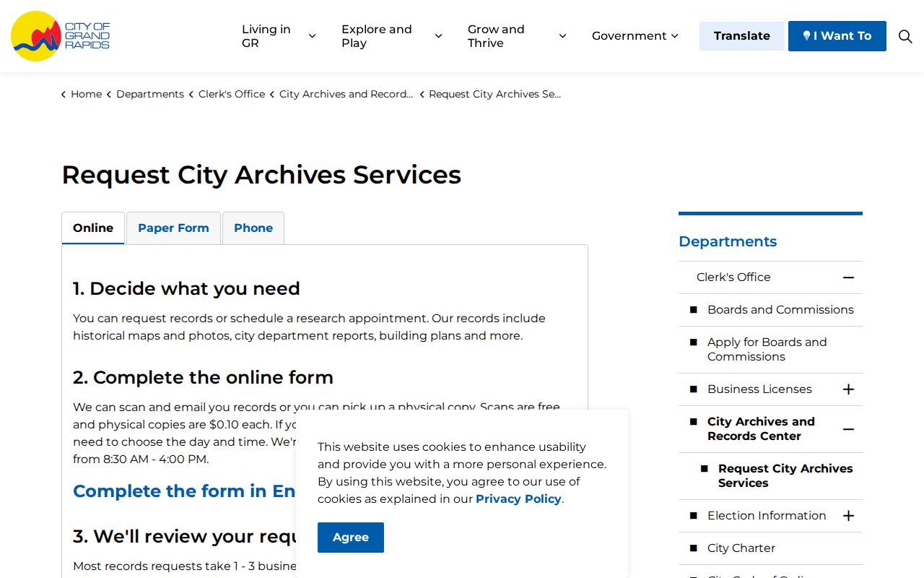Screen dimensions: 924x578
Task: Switch to the Phone tab
Action: (253, 228)
